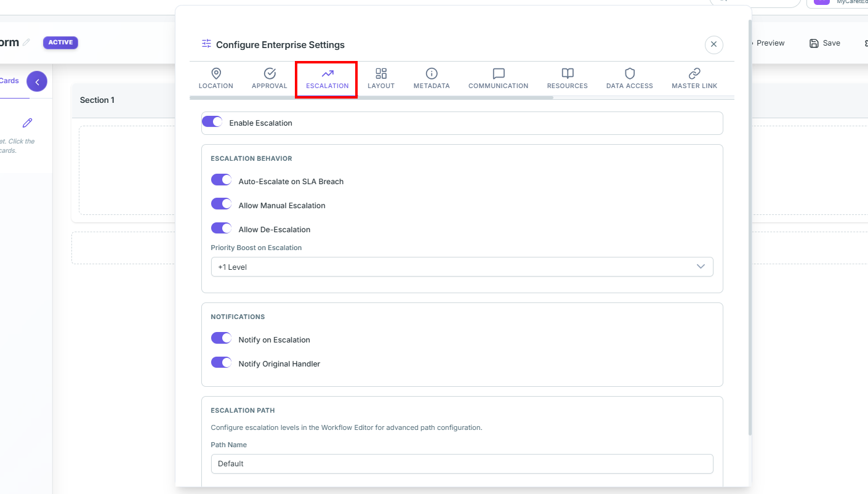This screenshot has height=494, width=868.
Task: Click the Path Name input field
Action: (462, 463)
